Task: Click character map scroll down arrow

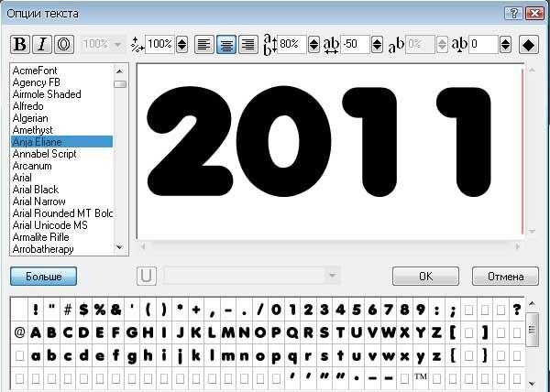Action: (533, 384)
